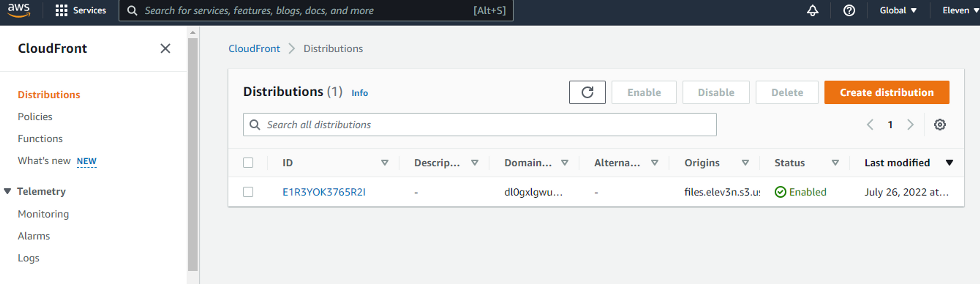Open Functions in the sidebar
980x284 pixels.
(40, 139)
